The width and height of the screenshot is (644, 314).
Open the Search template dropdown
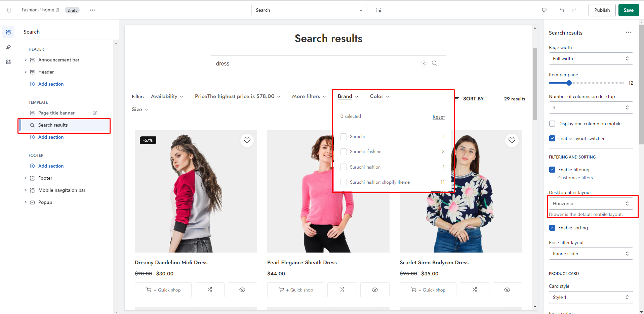[309, 10]
